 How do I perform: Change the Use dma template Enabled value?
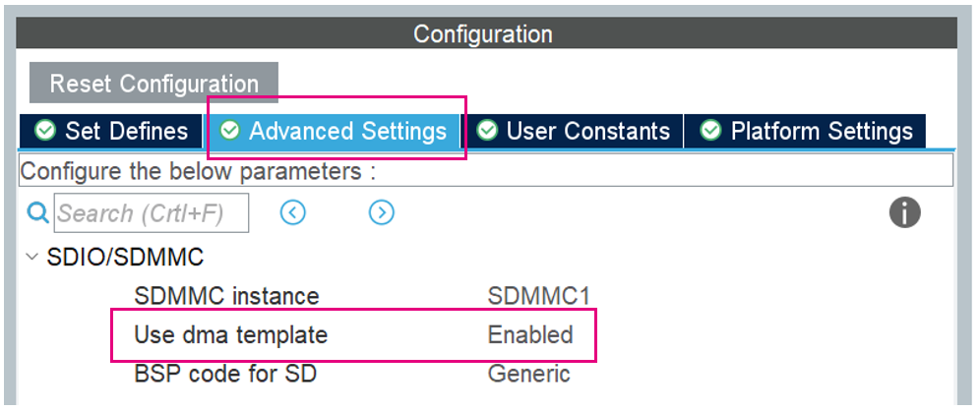click(x=530, y=334)
